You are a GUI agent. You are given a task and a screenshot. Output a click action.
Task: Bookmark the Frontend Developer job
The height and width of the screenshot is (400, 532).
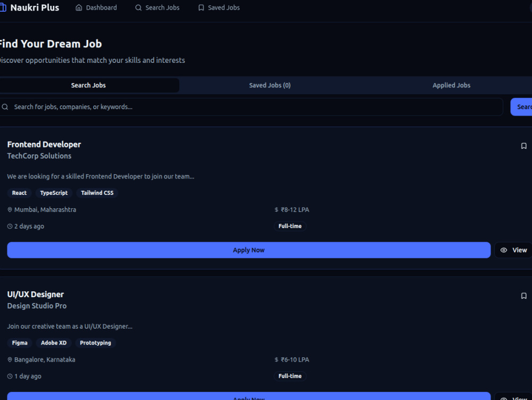tap(523, 145)
